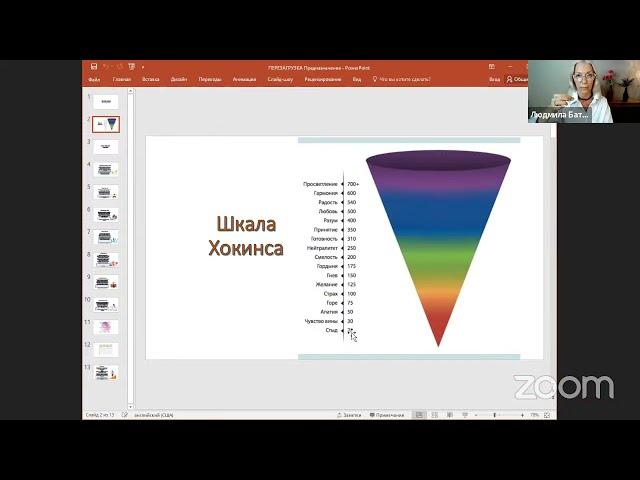Click the language indicator in status bar
Viewport: 640px width, 480px height.
(x=153, y=415)
